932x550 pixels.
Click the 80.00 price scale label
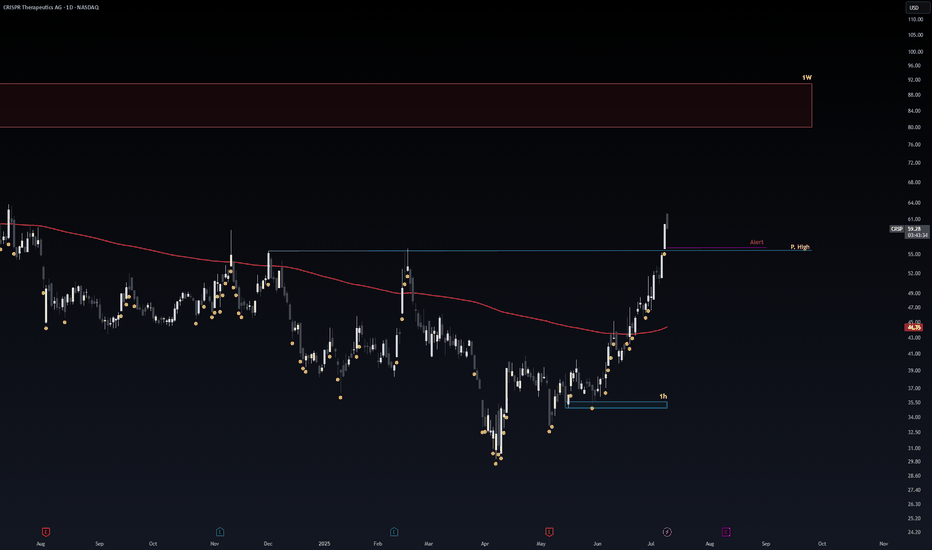[915, 127]
